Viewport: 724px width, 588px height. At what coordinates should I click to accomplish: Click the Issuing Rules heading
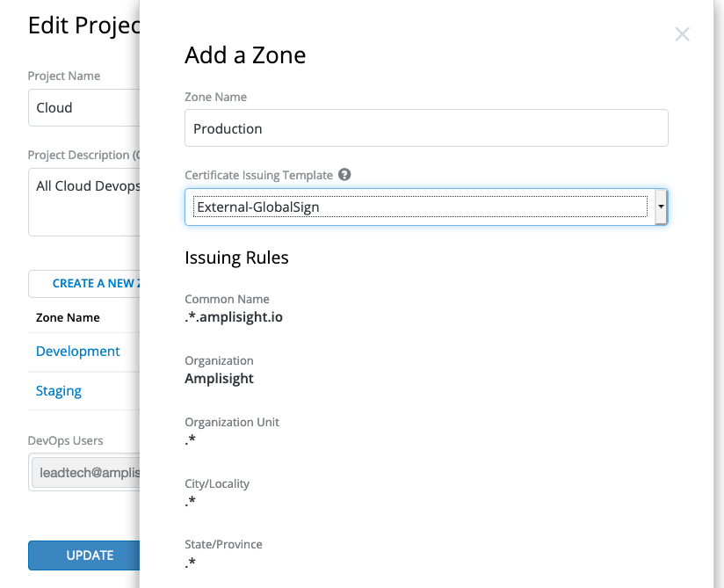[x=236, y=258]
